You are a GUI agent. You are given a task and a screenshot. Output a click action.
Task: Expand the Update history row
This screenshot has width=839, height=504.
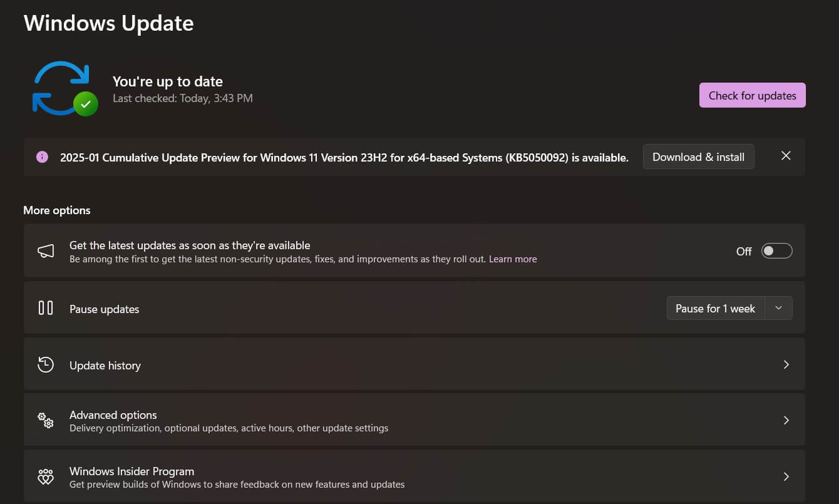[786, 364]
